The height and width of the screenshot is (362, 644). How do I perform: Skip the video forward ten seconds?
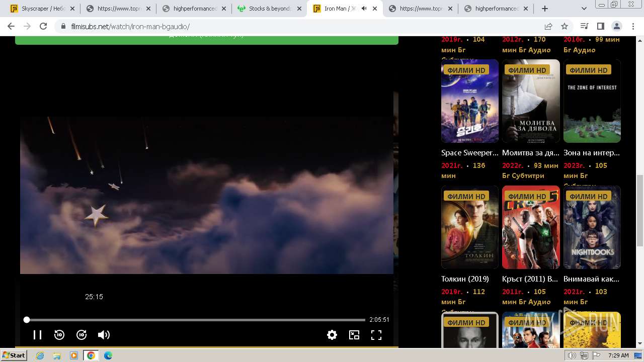(82, 335)
